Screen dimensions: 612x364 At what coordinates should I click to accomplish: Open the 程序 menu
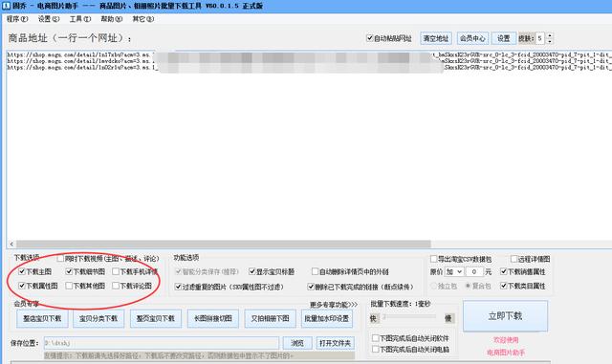click(x=17, y=19)
